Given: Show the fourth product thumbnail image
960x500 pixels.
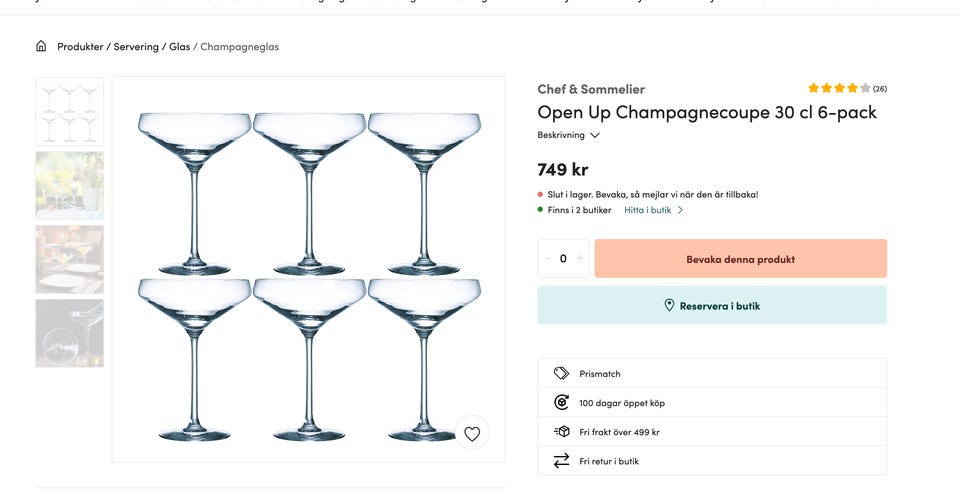Looking at the screenshot, I should tap(70, 333).
